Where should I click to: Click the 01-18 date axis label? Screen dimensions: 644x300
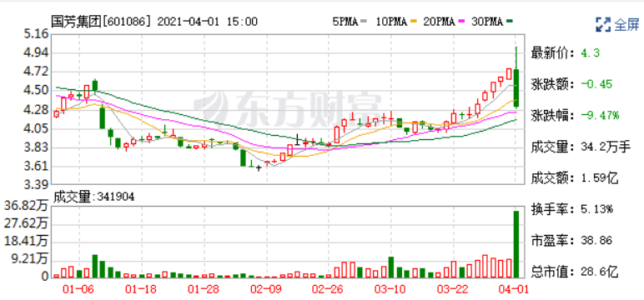pyautogui.click(x=142, y=289)
